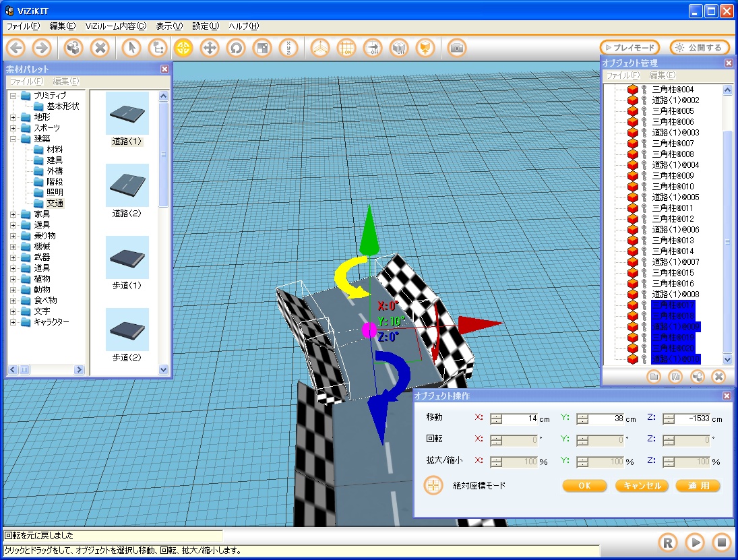Screen dimensions: 738x560
Task: Expand the 家具 tree node
Action: 13,214
